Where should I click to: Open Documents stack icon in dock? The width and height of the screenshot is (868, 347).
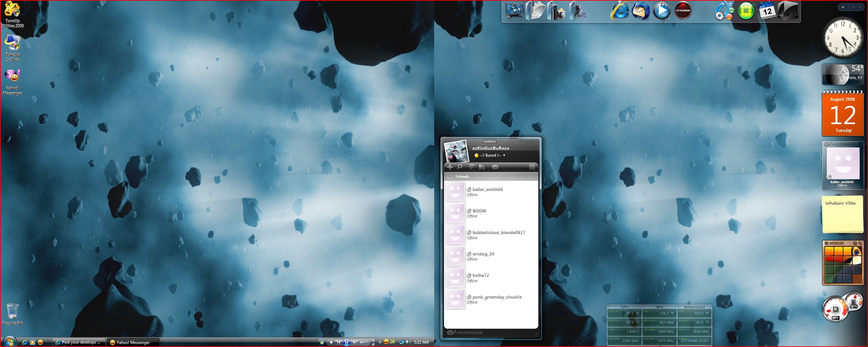(536, 11)
